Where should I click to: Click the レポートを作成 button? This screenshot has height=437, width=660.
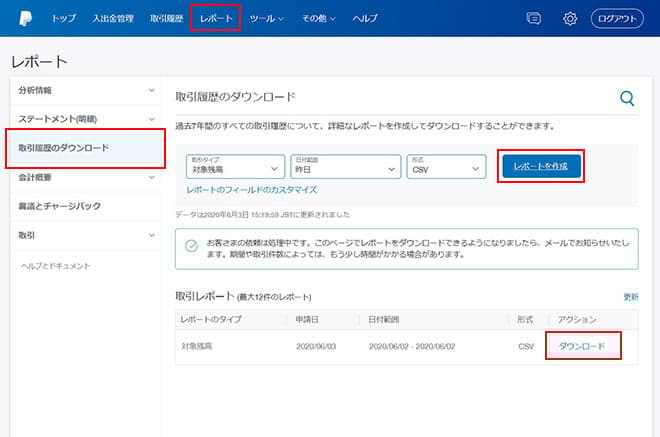(x=540, y=166)
